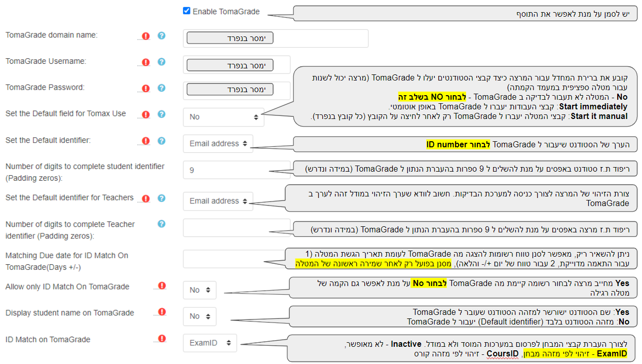Click red warning icon for Default field Tomax Use
This screenshot has width=642, height=364.
point(146,115)
